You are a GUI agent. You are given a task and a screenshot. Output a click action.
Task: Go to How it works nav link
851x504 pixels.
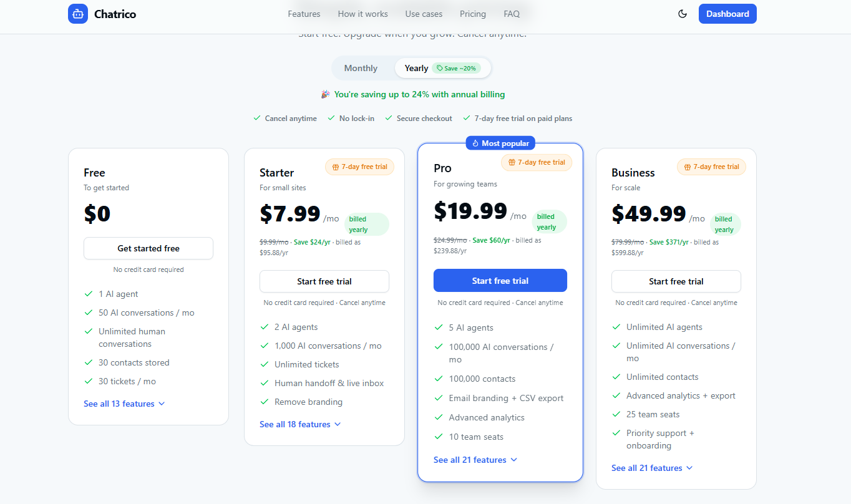tap(362, 14)
